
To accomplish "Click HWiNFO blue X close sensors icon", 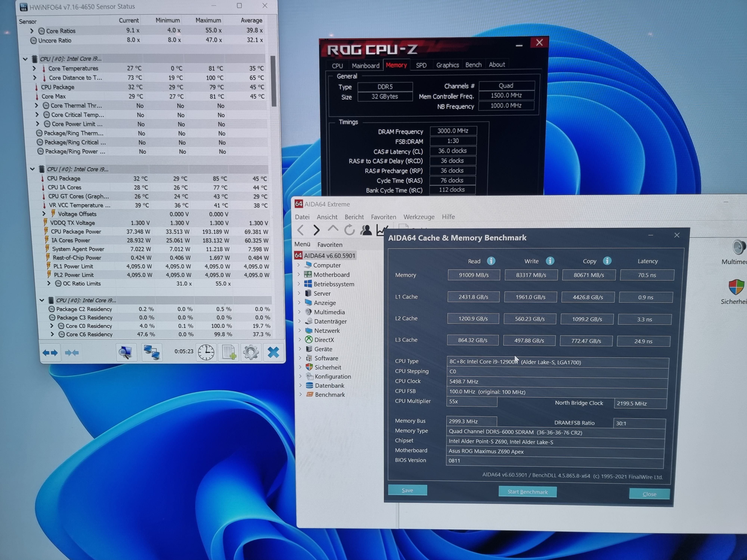I will [x=273, y=352].
